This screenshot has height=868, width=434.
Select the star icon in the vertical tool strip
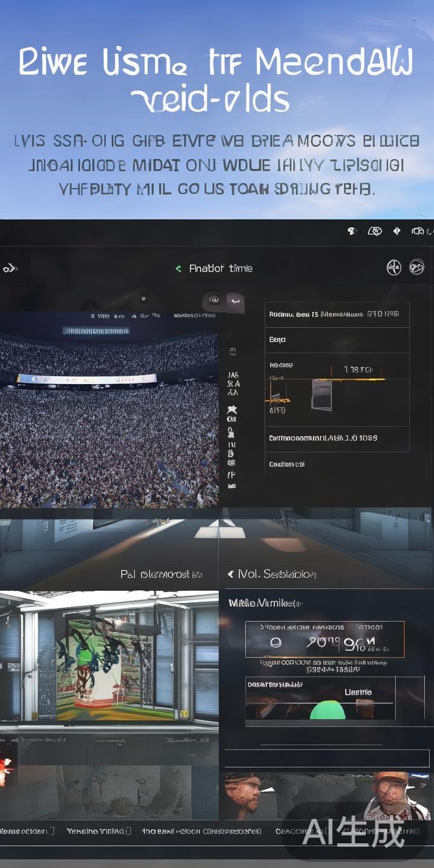point(231,409)
